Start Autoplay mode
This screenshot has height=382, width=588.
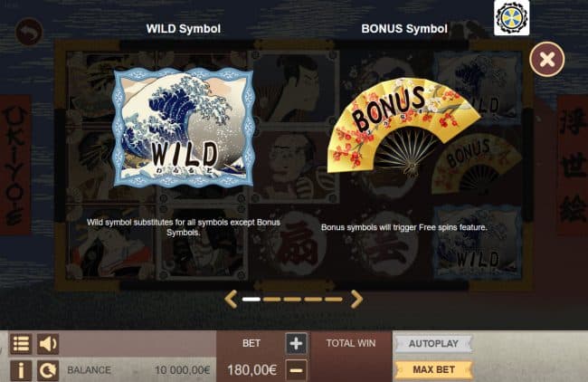tap(433, 343)
